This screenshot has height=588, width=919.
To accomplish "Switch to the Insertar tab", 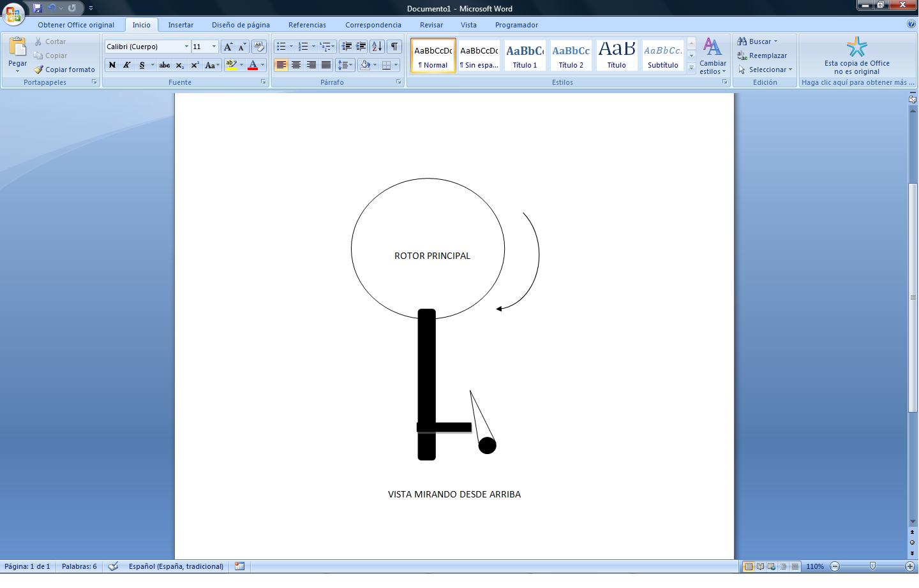I will pos(181,25).
